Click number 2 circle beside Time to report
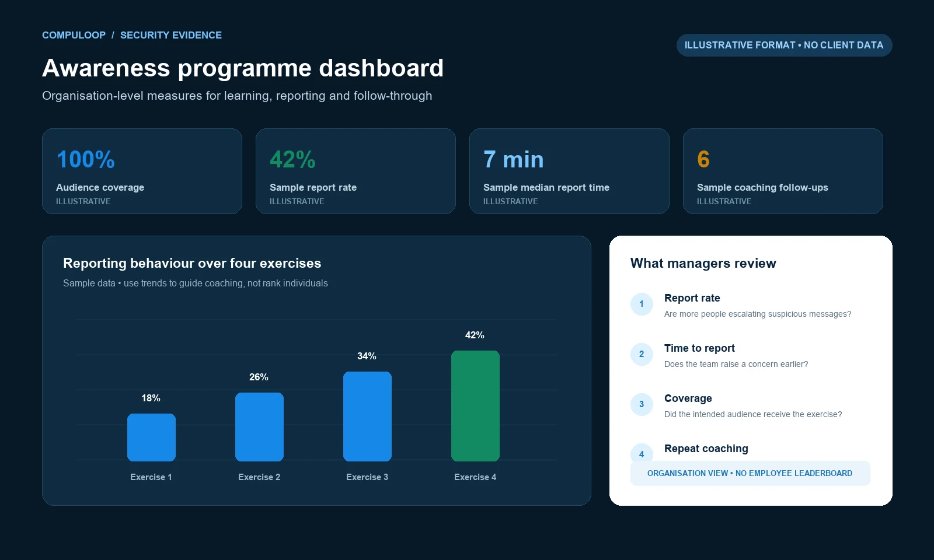Screen dimensions: 934x560 pyautogui.click(x=642, y=354)
